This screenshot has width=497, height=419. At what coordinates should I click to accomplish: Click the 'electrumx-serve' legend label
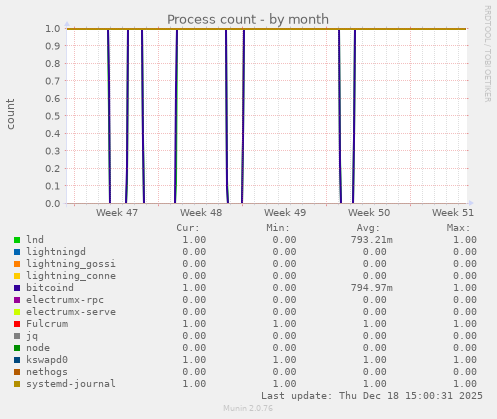71,312
